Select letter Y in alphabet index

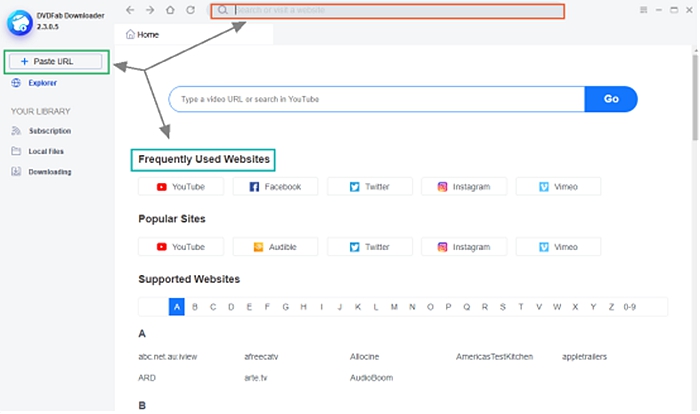pos(593,307)
